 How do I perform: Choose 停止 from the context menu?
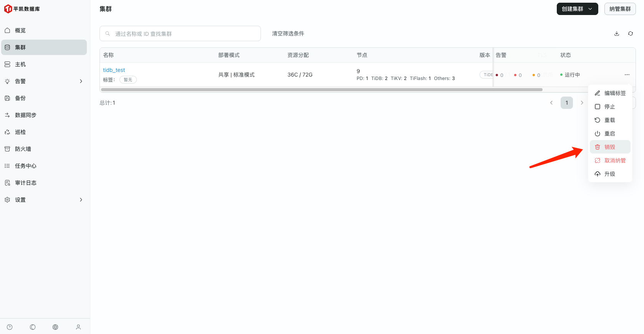[610, 107]
